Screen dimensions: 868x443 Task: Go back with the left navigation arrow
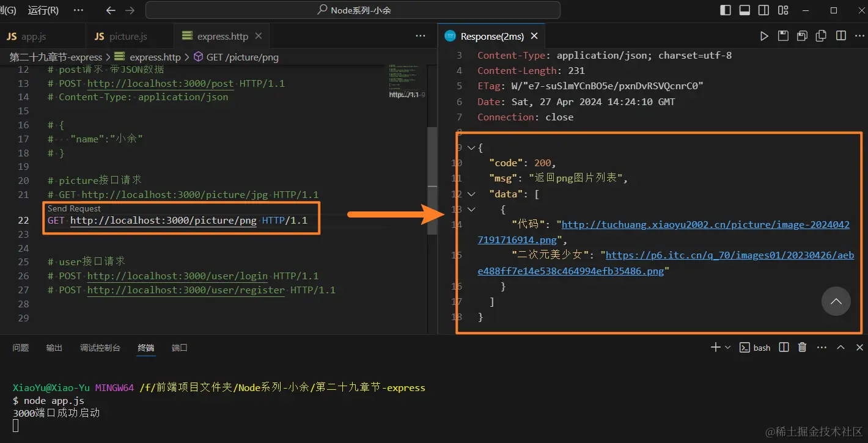pyautogui.click(x=111, y=10)
